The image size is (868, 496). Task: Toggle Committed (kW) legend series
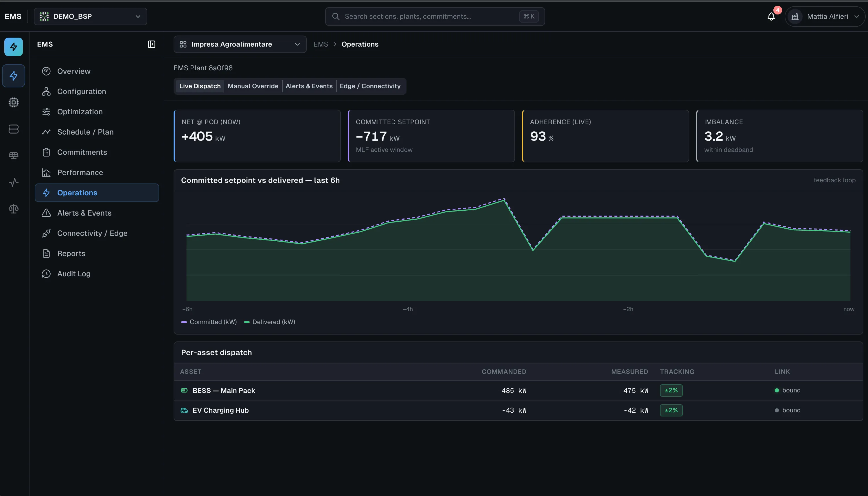209,322
